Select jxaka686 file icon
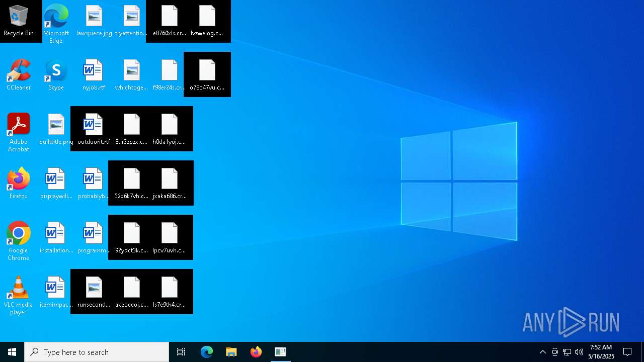The width and height of the screenshot is (644, 362). [x=170, y=184]
